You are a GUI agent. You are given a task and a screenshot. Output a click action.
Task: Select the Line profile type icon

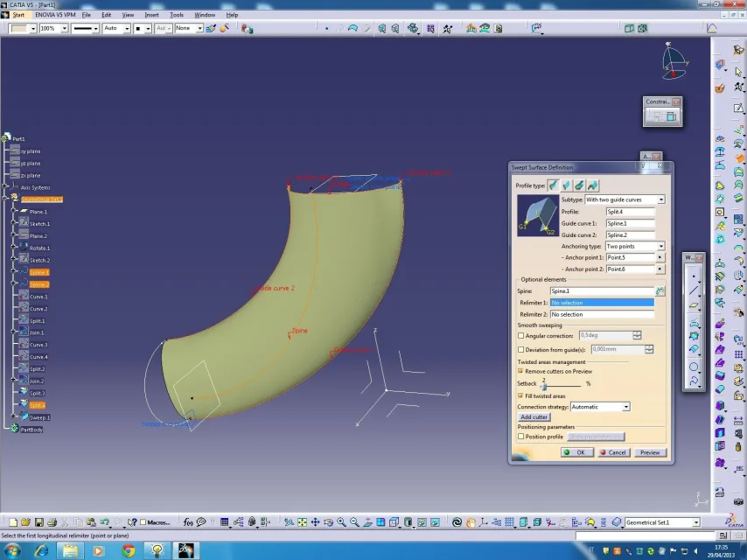coord(567,185)
